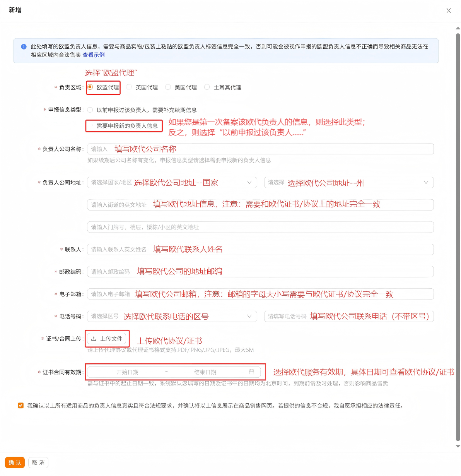Click the vertical scrollbar thumb
461x476 pixels.
pos(458,237)
